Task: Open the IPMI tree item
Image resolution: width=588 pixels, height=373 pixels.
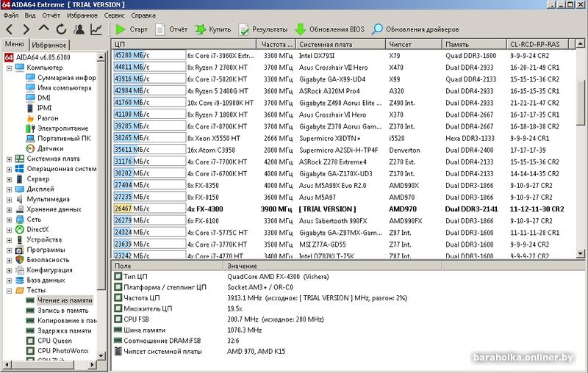Action: coord(39,108)
